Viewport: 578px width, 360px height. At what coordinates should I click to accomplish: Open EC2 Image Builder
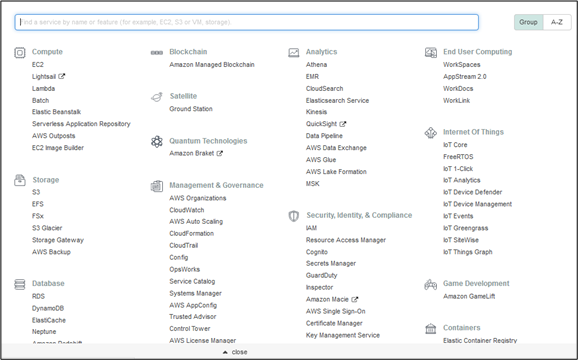pos(58,148)
